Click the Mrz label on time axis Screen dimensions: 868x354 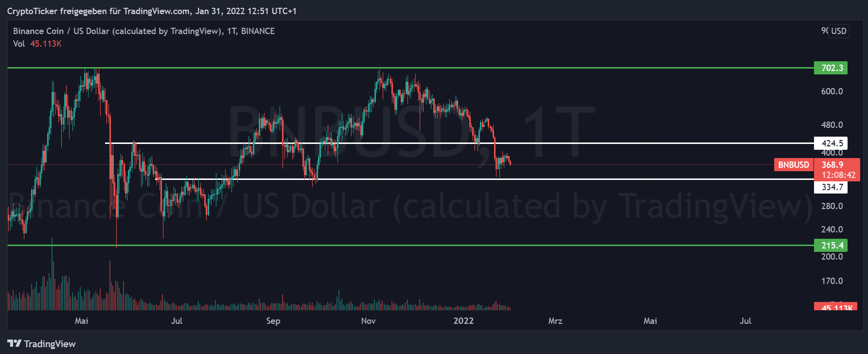click(555, 321)
